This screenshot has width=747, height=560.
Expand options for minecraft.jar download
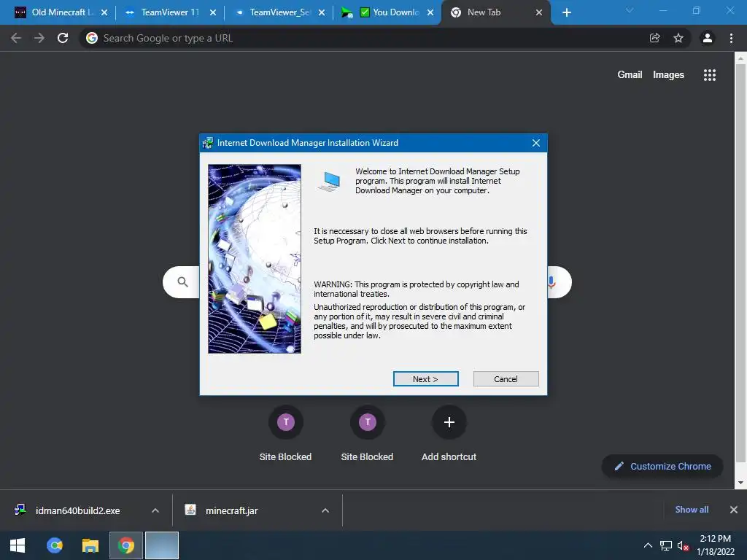325,510
